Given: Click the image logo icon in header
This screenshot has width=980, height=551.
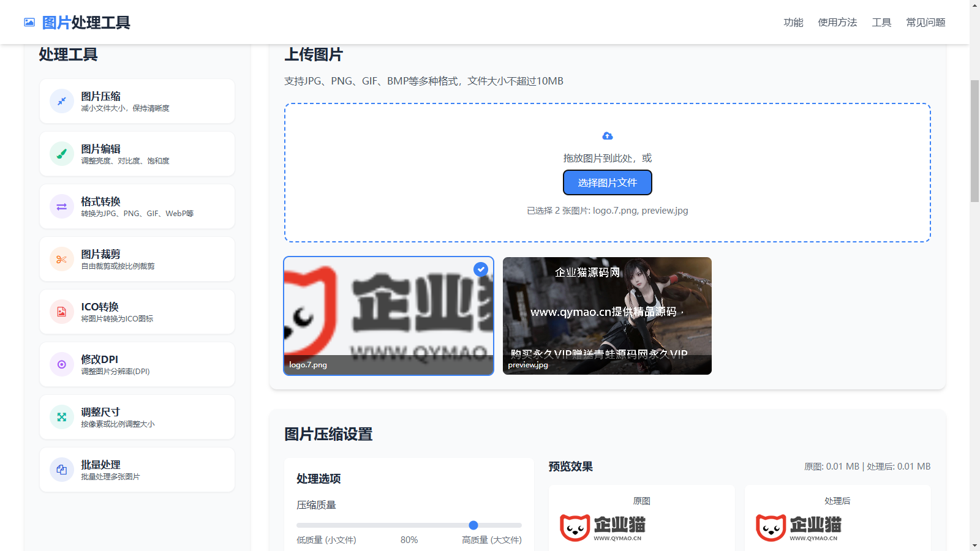Looking at the screenshot, I should point(29,23).
